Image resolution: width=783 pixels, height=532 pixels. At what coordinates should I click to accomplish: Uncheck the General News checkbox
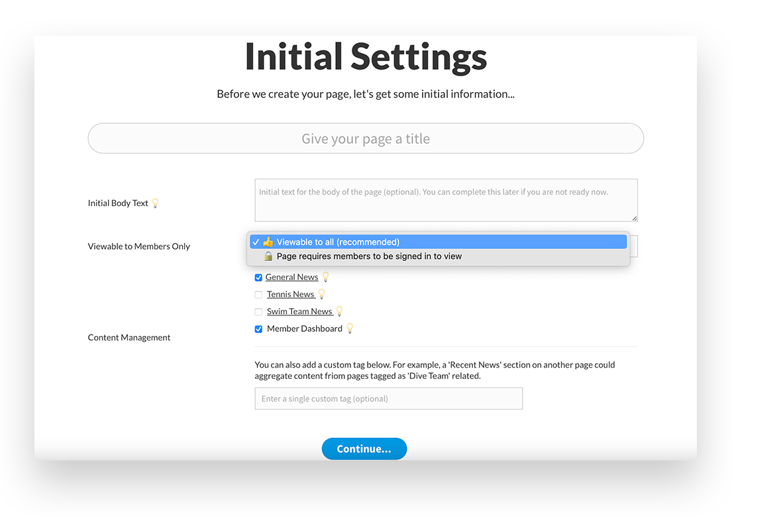[x=258, y=278]
